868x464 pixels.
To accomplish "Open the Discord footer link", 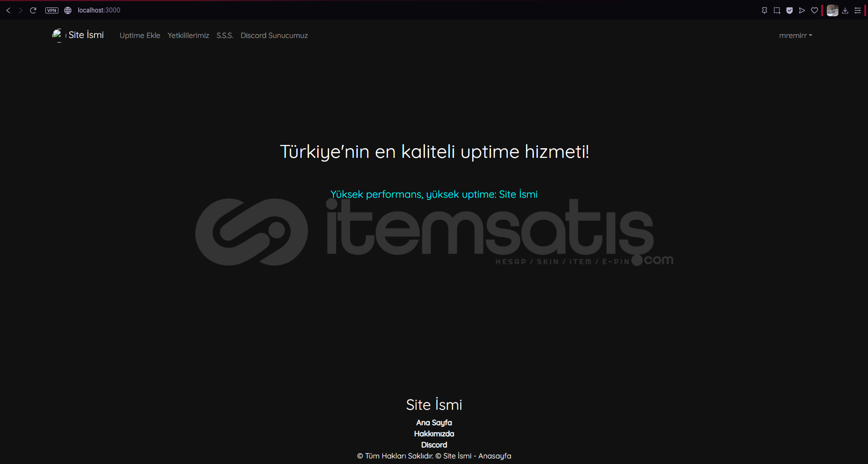I will (434, 445).
